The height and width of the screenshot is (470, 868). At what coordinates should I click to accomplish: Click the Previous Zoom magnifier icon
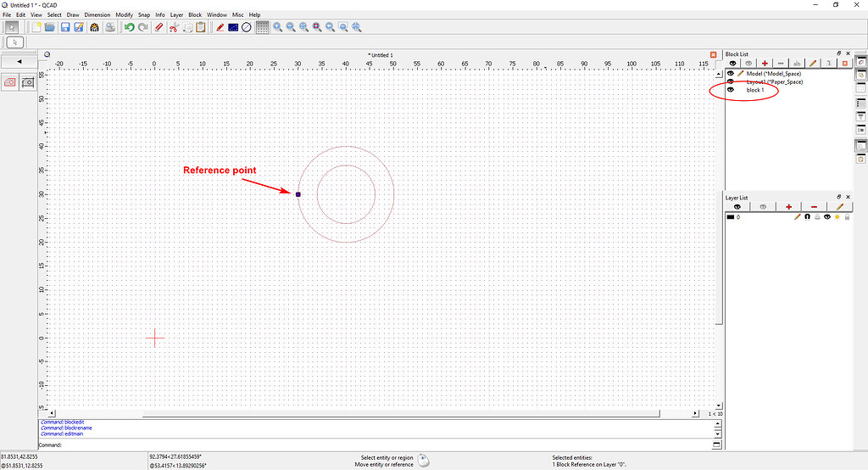(331, 27)
